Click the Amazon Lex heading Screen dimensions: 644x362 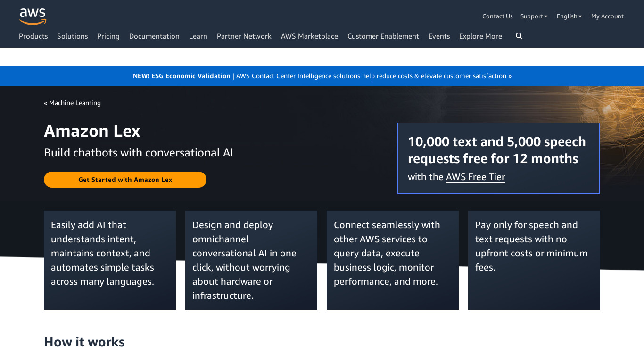pyautogui.click(x=92, y=131)
